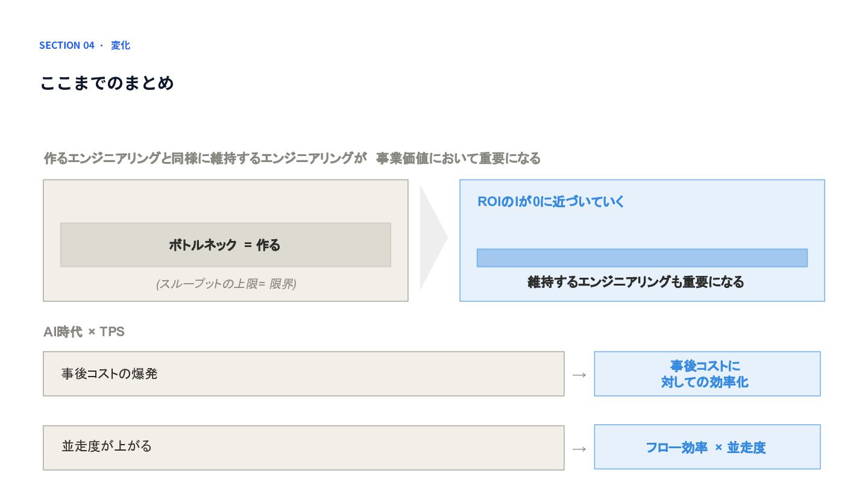The height and width of the screenshot is (488, 868).
Task: Click the AI時代 × TPS subheading
Action: [x=84, y=332]
